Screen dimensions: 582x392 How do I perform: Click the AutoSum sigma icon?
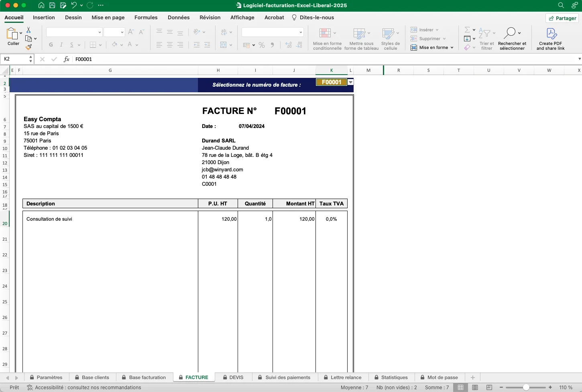coord(467,30)
